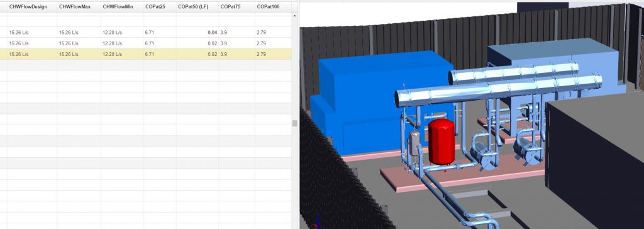Select the small grey air separator vessel
644x229 pixels.
click(x=414, y=143)
